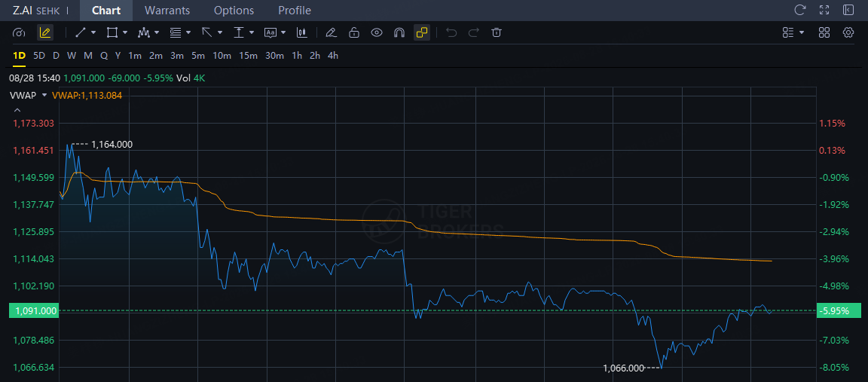
Task: Select the 5m interval
Action: tap(198, 55)
